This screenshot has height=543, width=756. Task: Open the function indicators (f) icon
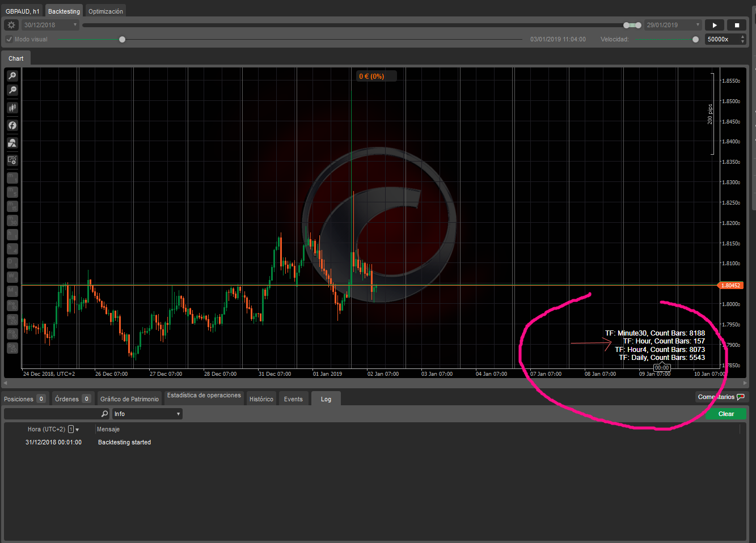click(12, 125)
